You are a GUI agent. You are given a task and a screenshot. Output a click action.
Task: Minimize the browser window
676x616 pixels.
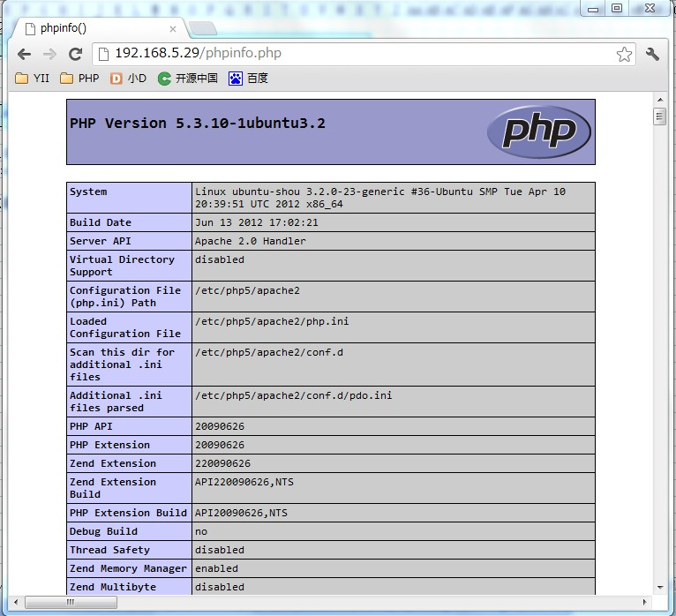593,9
